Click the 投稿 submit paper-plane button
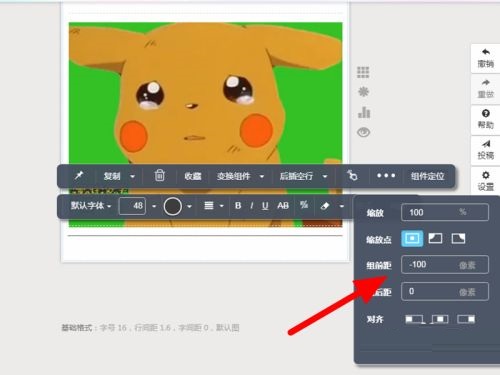This screenshot has width=500, height=375. tap(486, 150)
